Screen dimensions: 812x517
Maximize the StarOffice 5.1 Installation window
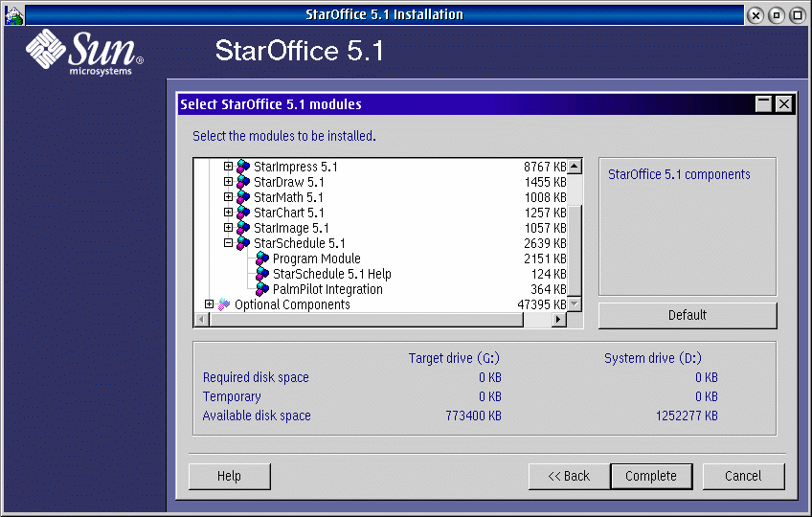click(797, 15)
